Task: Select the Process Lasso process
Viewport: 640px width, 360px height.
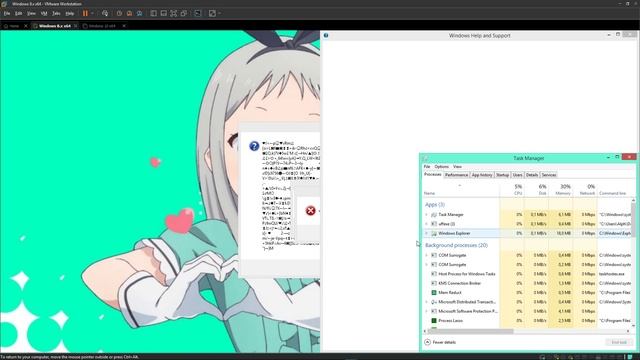Action: [527, 320]
